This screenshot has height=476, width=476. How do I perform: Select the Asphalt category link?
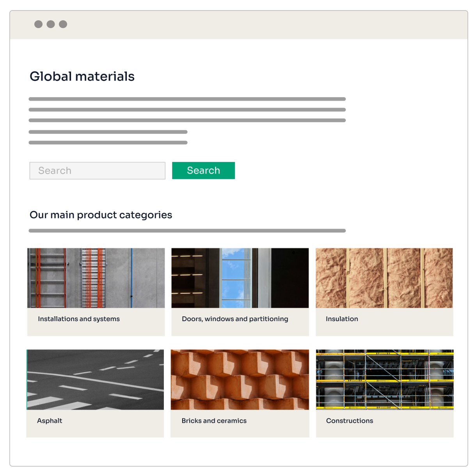(50, 421)
